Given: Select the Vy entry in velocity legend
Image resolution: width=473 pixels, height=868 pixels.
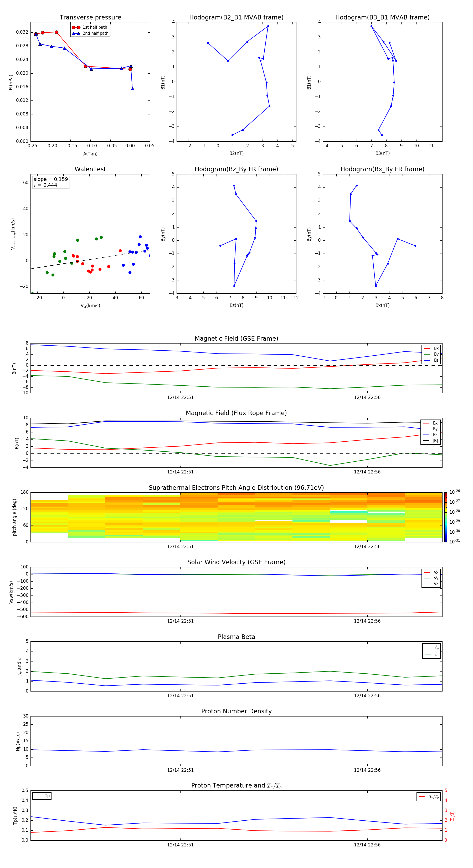Looking at the screenshot, I should tap(431, 578).
